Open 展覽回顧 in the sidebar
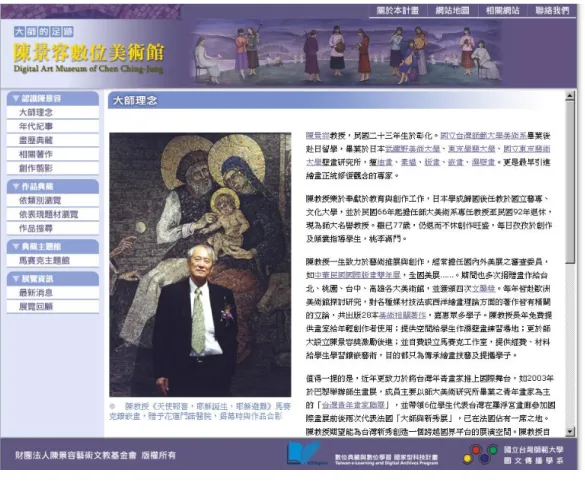The width and height of the screenshot is (585, 485). point(53,307)
